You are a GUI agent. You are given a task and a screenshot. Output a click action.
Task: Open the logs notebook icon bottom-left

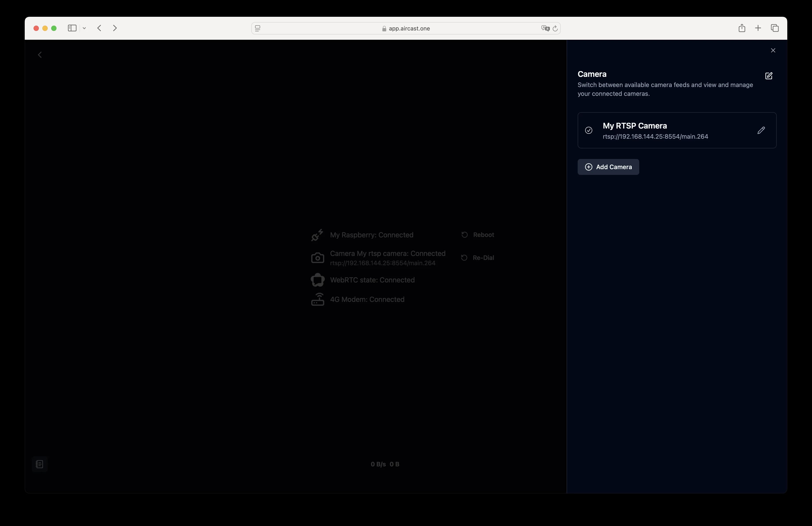coord(40,464)
